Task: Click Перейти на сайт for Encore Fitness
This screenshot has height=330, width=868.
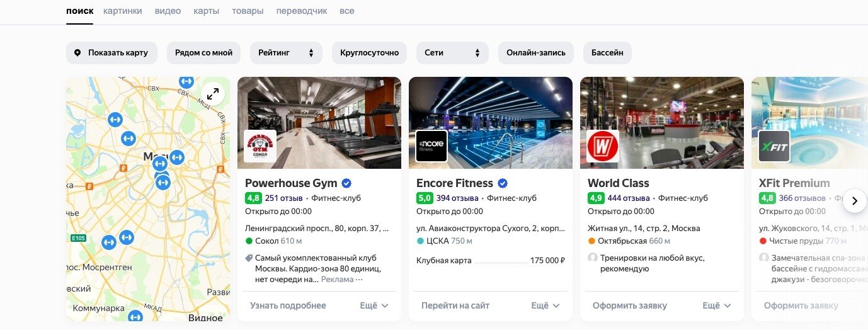Action: 455,305
